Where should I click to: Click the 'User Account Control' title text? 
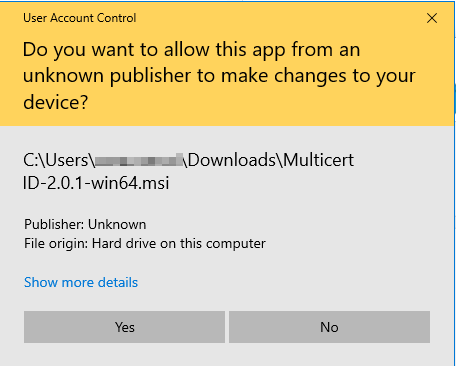click(x=80, y=18)
